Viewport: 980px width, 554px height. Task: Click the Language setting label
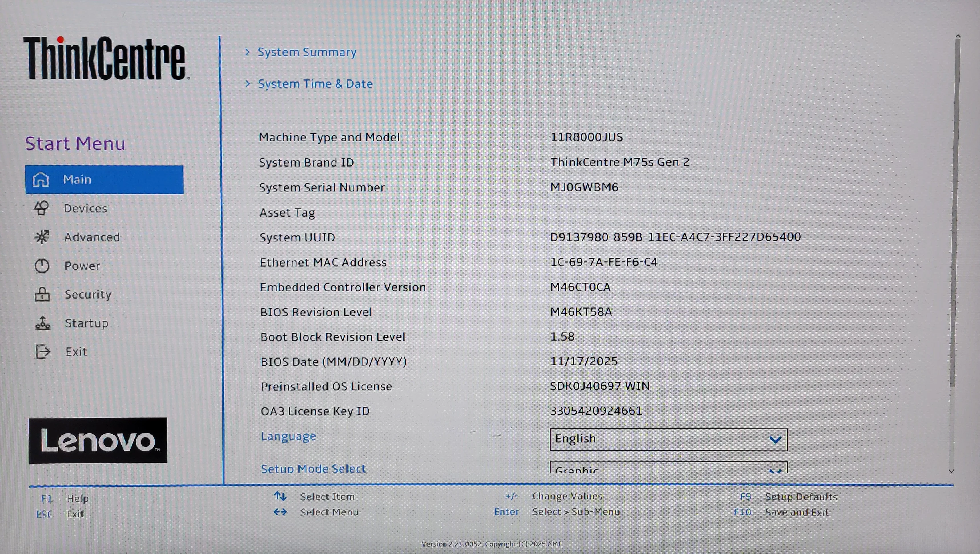click(288, 436)
